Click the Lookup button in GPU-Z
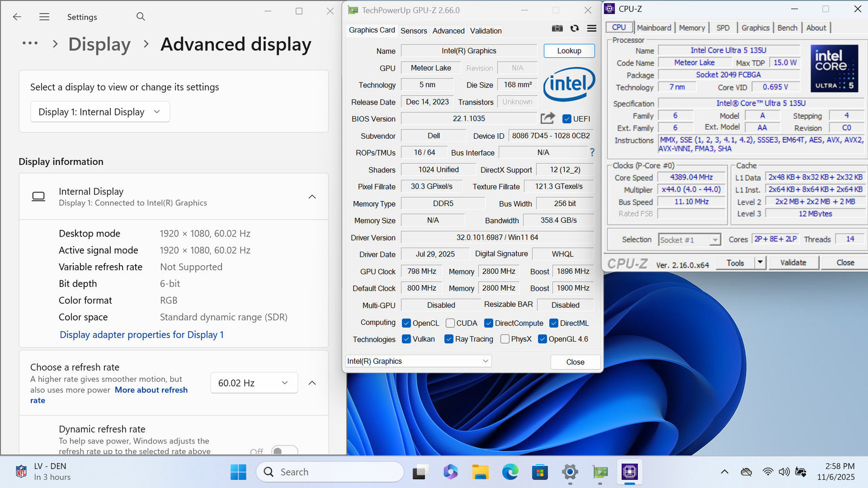868x488 pixels. point(569,50)
